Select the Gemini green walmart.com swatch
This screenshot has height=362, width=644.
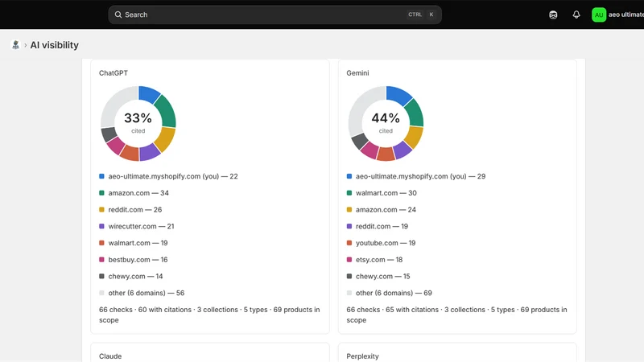[349, 193]
